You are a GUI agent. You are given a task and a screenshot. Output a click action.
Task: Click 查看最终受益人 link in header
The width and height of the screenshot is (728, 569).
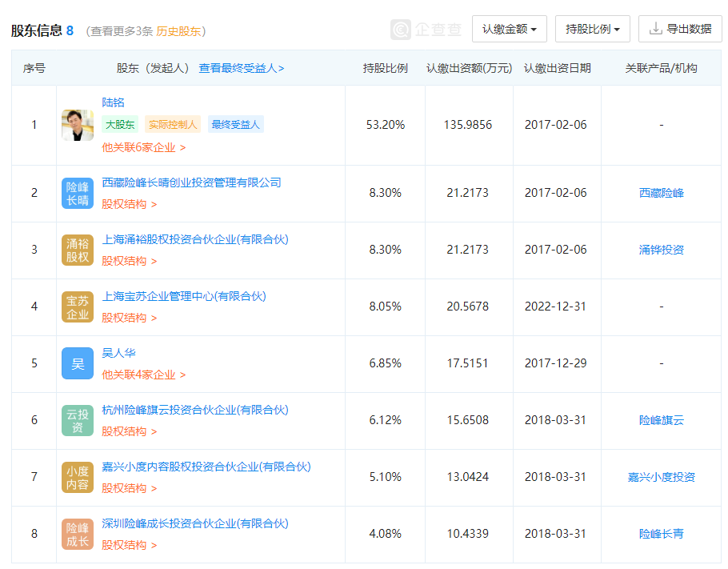pos(241,68)
